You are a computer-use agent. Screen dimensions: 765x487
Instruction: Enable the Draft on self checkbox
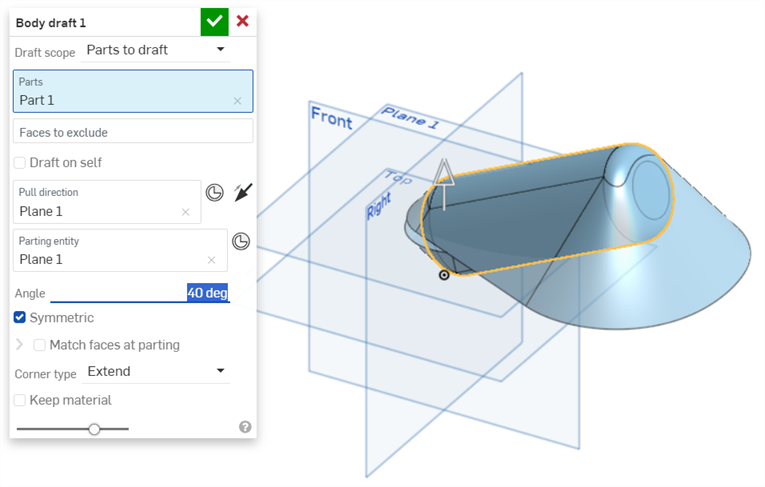pyautogui.click(x=20, y=162)
